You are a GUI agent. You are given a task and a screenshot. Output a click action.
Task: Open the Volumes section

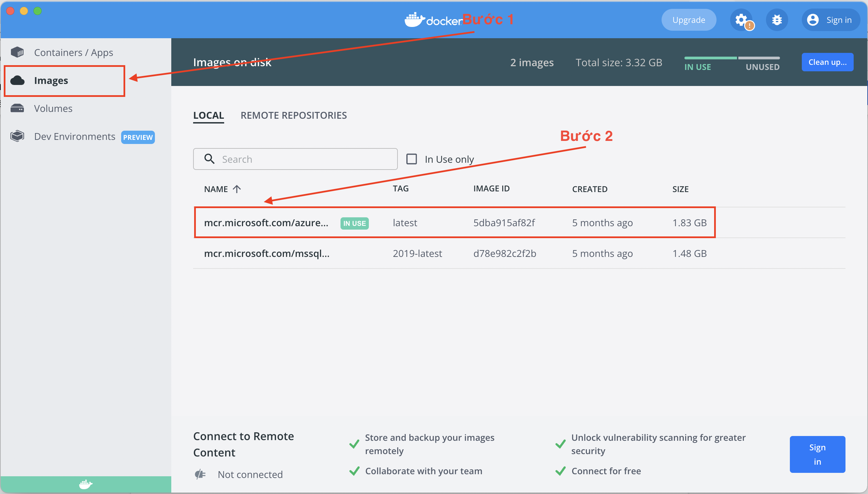click(x=53, y=108)
